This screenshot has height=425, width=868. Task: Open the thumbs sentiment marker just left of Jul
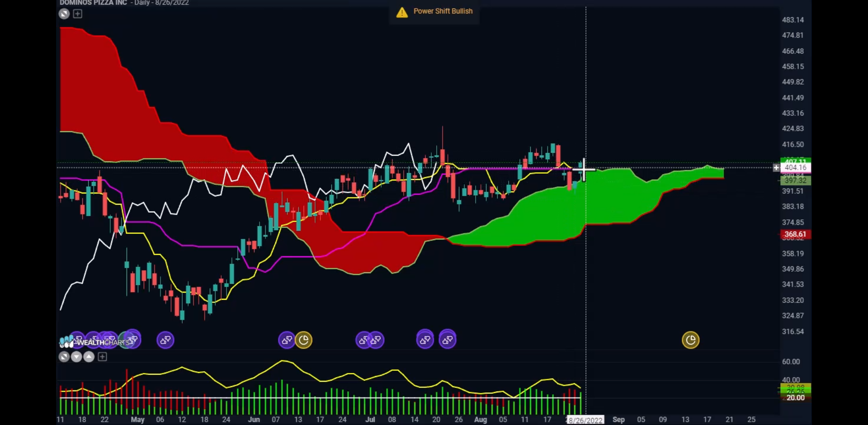(x=364, y=340)
